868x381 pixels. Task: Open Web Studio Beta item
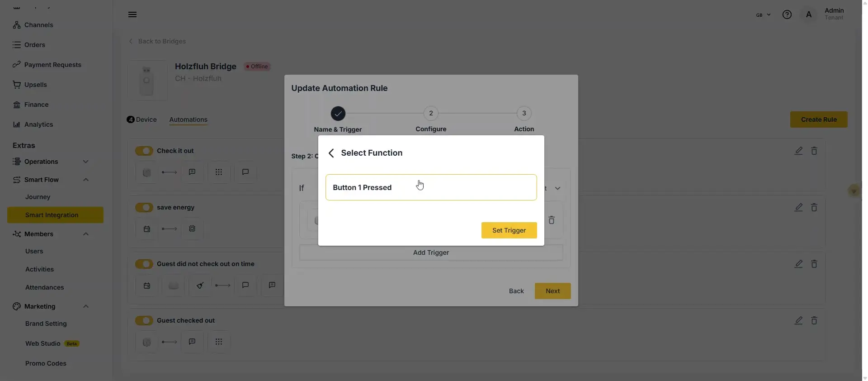pyautogui.click(x=52, y=343)
